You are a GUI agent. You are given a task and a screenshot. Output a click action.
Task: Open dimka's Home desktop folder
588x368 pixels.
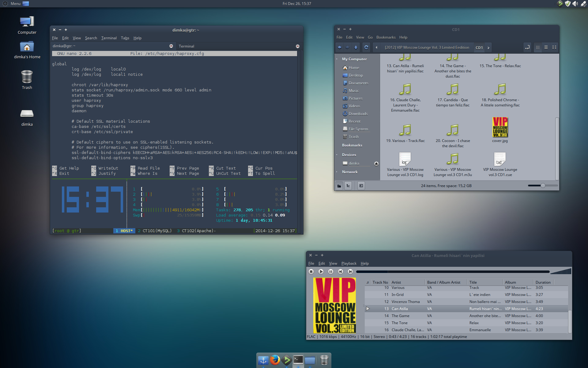click(27, 50)
